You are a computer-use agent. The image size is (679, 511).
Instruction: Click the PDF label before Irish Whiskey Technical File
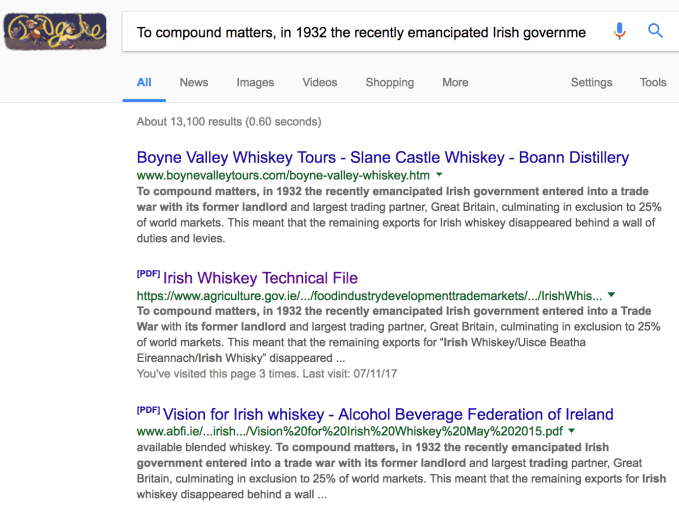pos(147,273)
